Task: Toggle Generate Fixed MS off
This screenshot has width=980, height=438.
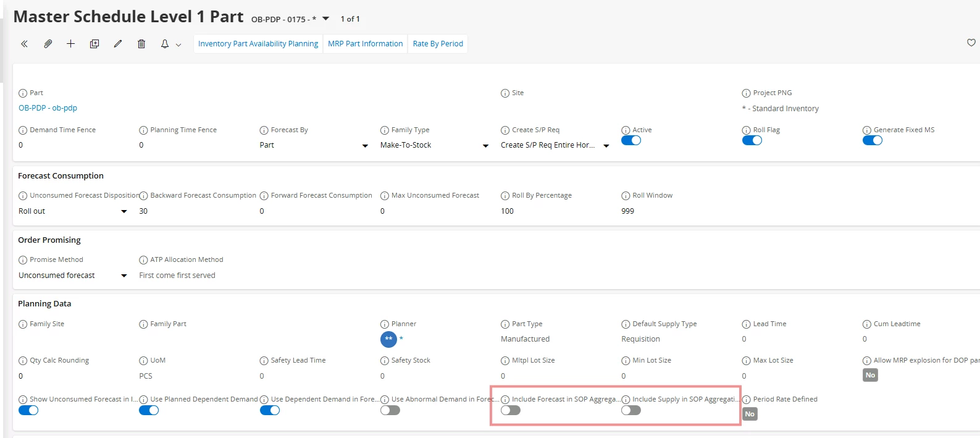Action: [873, 140]
